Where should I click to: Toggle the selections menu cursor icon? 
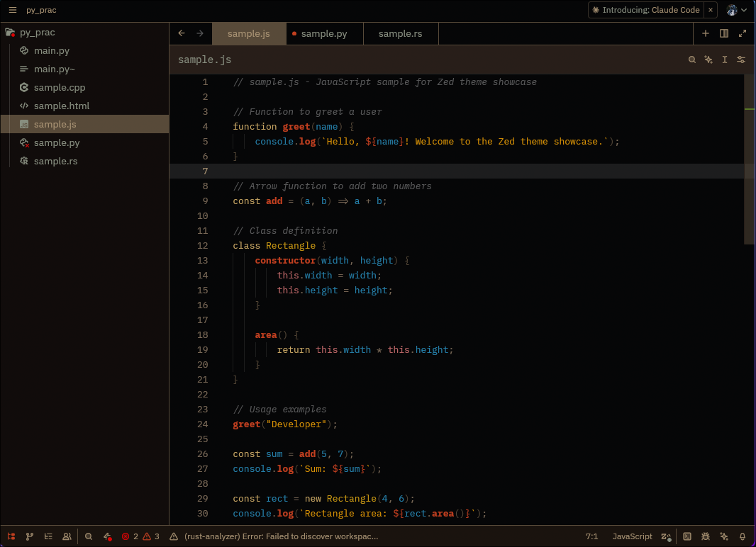click(725, 60)
